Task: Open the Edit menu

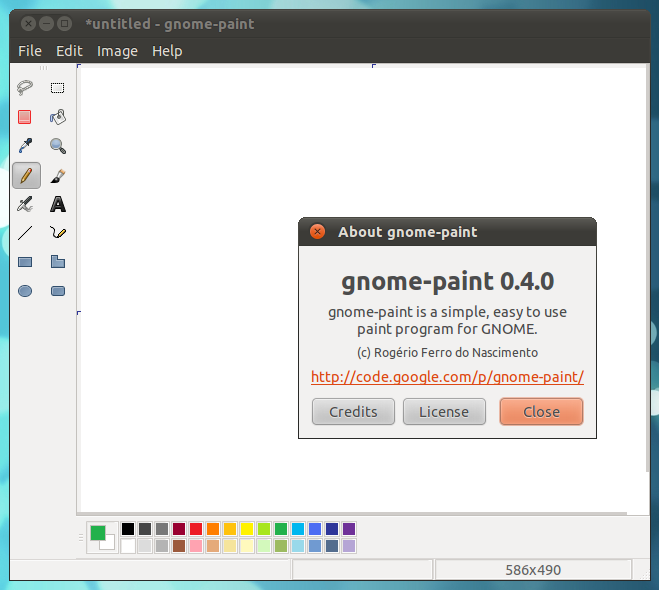Action: (69, 51)
